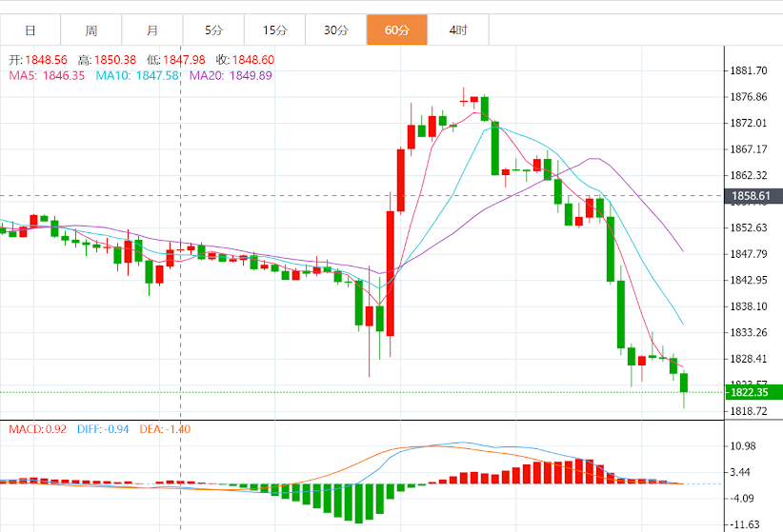Click the MA10: 1847.58 indicator label

[137, 76]
